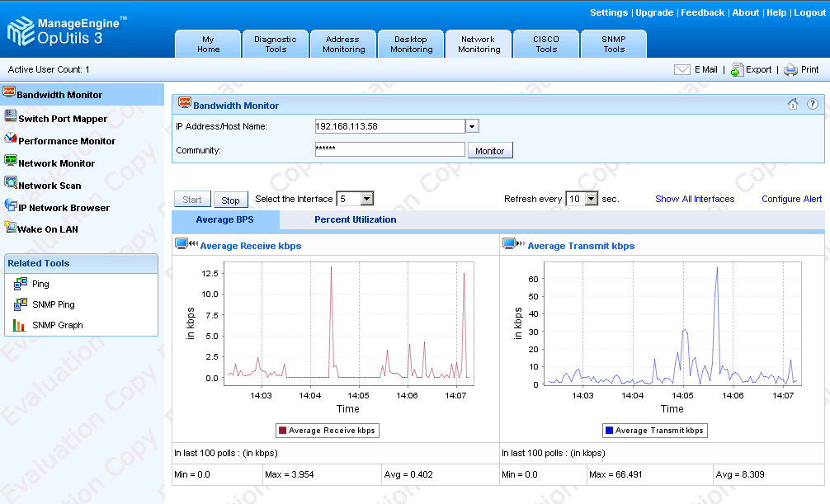Viewport: 830px width, 504px height.
Task: Click the Community input field
Action: pyautogui.click(x=390, y=149)
